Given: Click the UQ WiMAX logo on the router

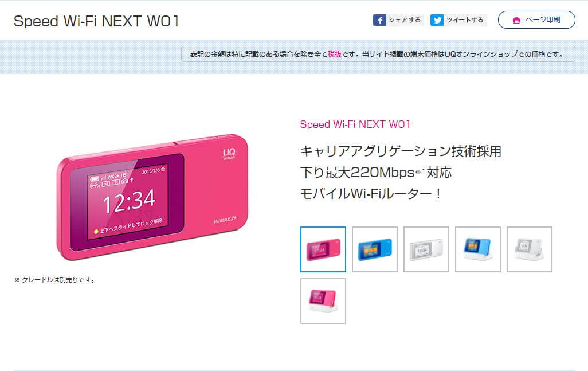Looking at the screenshot, I should 229,154.
